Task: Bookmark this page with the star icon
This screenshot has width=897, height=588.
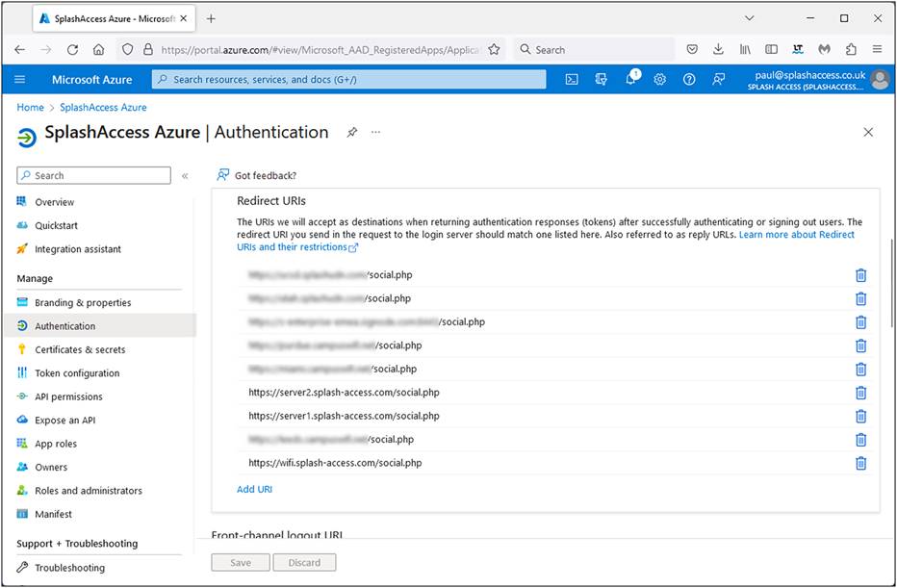Action: coord(495,50)
